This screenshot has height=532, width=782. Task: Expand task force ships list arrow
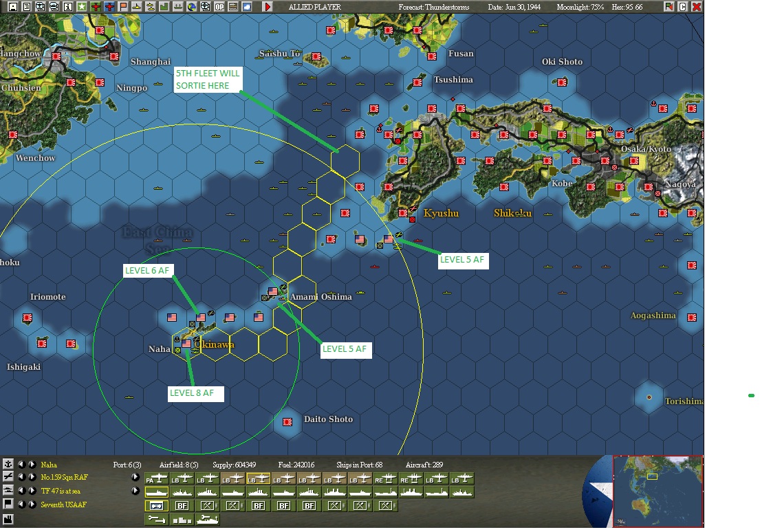tap(135, 491)
